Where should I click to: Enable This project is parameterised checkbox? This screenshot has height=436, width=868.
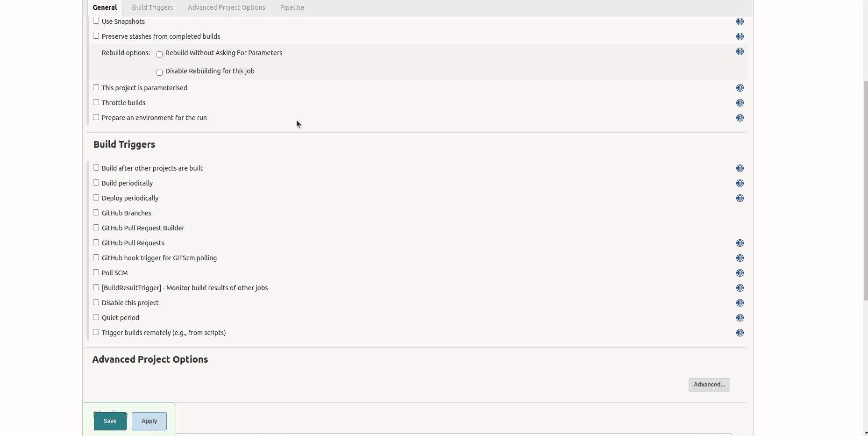click(96, 87)
